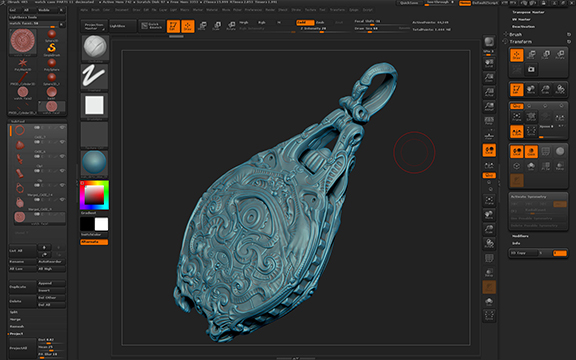Collapse the Transform palette section

click(520, 42)
